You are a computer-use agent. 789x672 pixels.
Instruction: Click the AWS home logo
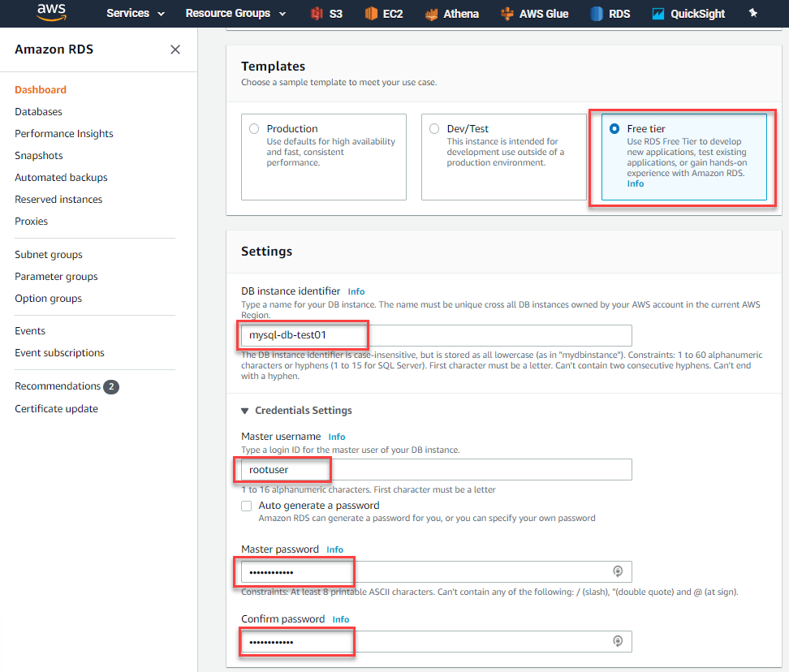coord(51,13)
